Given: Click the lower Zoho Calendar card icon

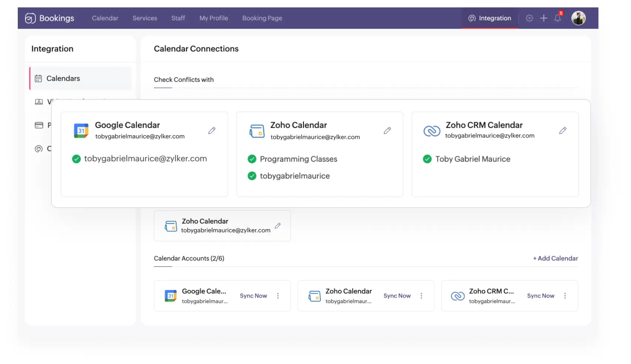Looking at the screenshot, I should coord(171,226).
